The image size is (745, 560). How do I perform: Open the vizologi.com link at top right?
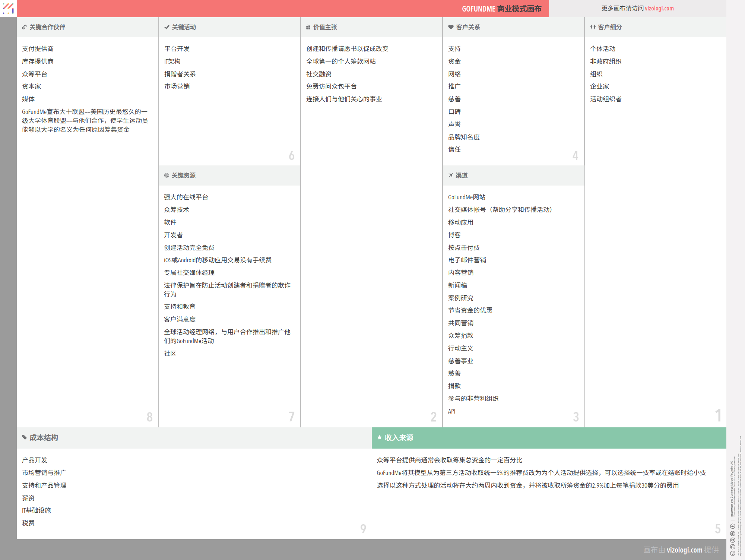(659, 8)
